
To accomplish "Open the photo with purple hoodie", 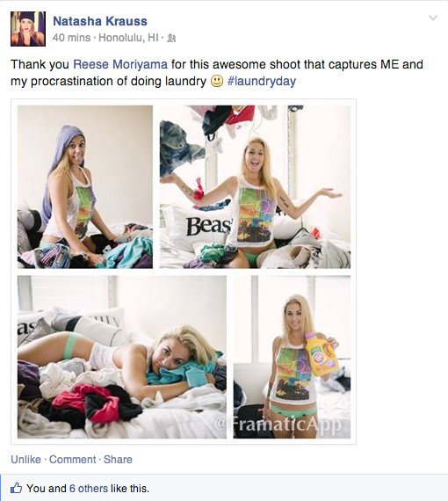I will click(85, 187).
